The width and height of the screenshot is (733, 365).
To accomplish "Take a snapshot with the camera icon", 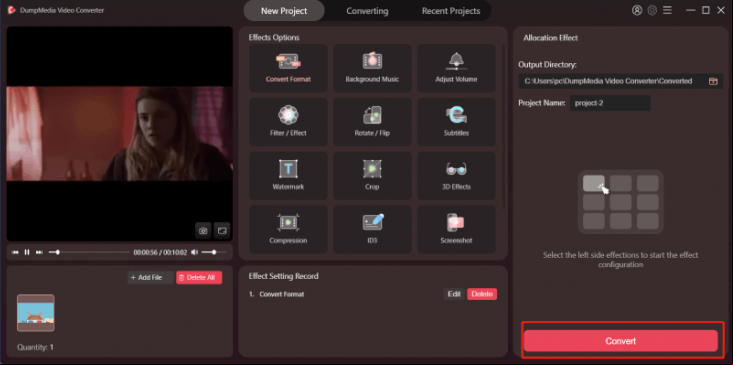I will 203,230.
